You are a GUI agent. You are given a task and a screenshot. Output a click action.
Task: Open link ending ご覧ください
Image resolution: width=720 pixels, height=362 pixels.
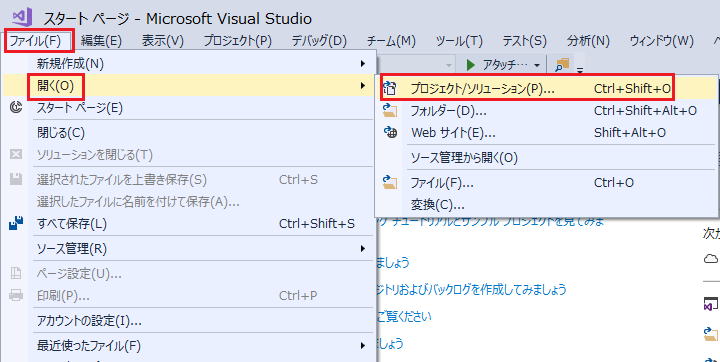pos(404,317)
